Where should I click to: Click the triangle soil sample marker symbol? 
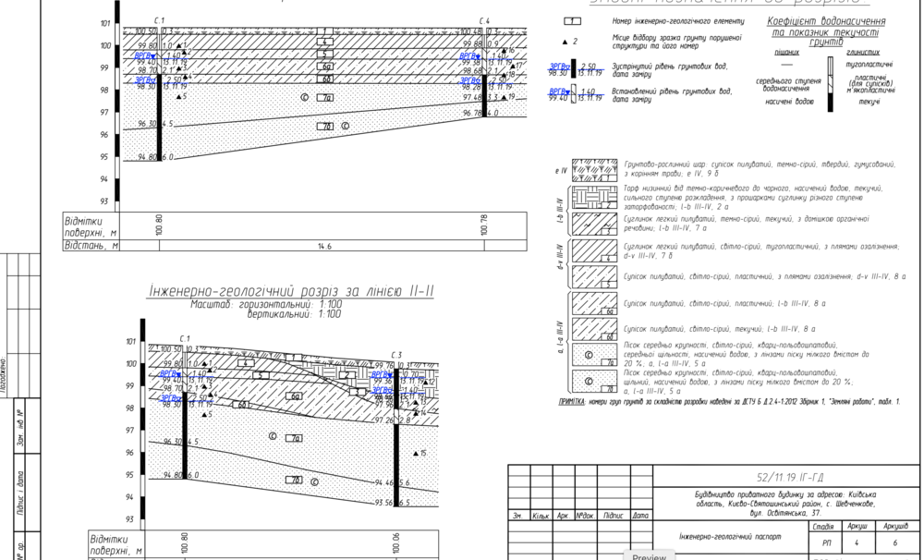565,40
